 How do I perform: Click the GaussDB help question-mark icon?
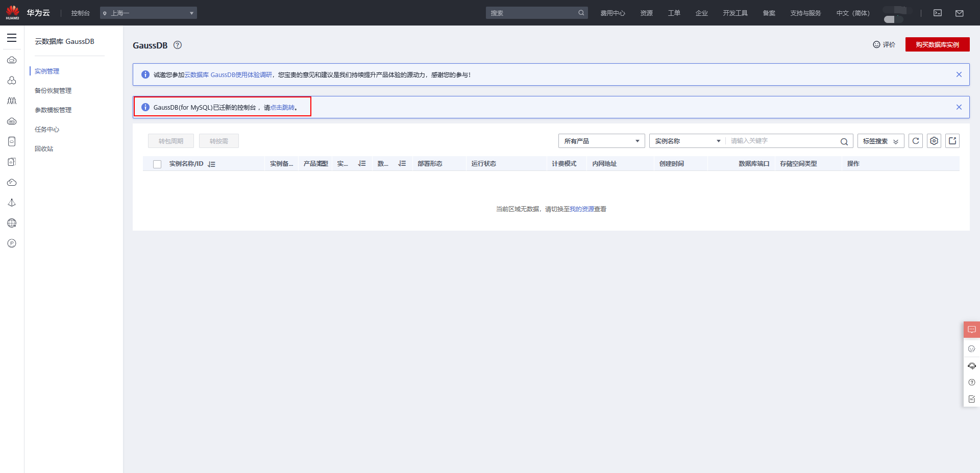tap(178, 45)
